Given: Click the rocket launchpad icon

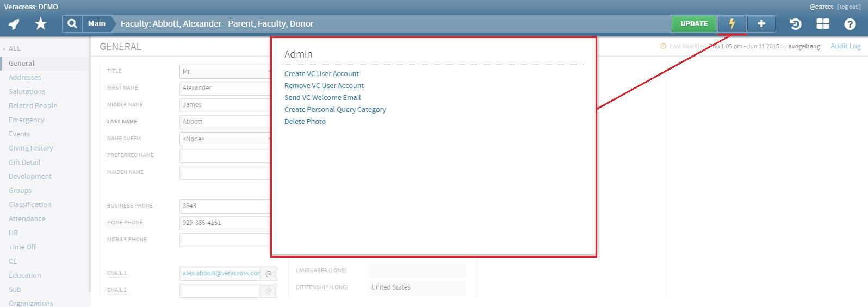Looking at the screenshot, I should click(x=14, y=24).
